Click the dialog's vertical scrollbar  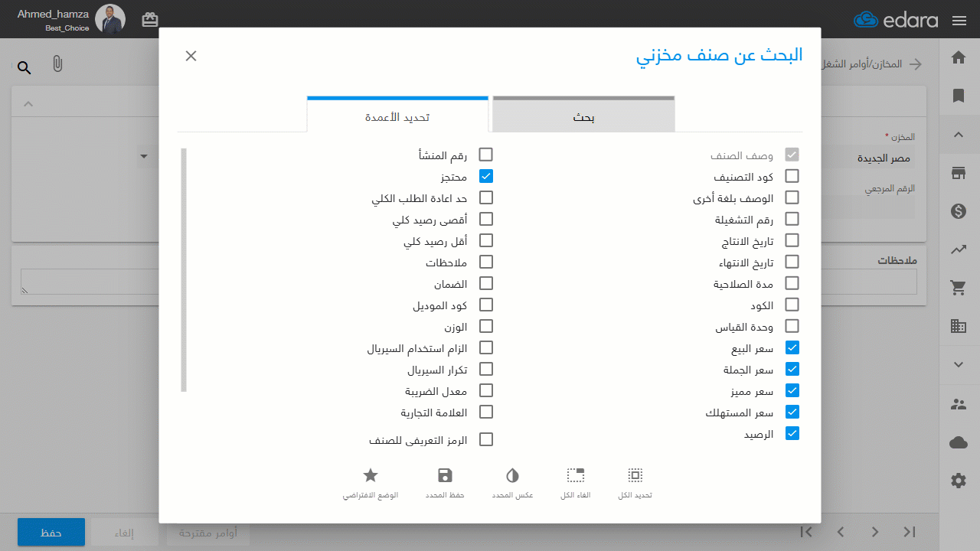(184, 270)
